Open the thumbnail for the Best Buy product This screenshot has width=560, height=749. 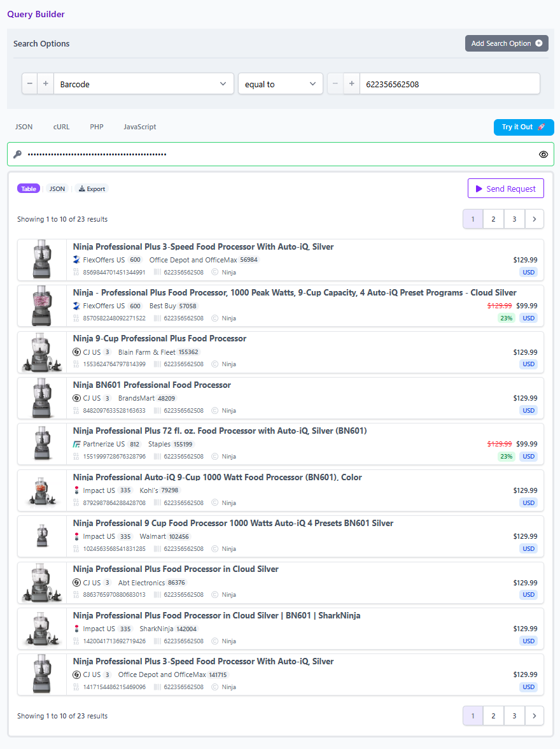[42, 306]
